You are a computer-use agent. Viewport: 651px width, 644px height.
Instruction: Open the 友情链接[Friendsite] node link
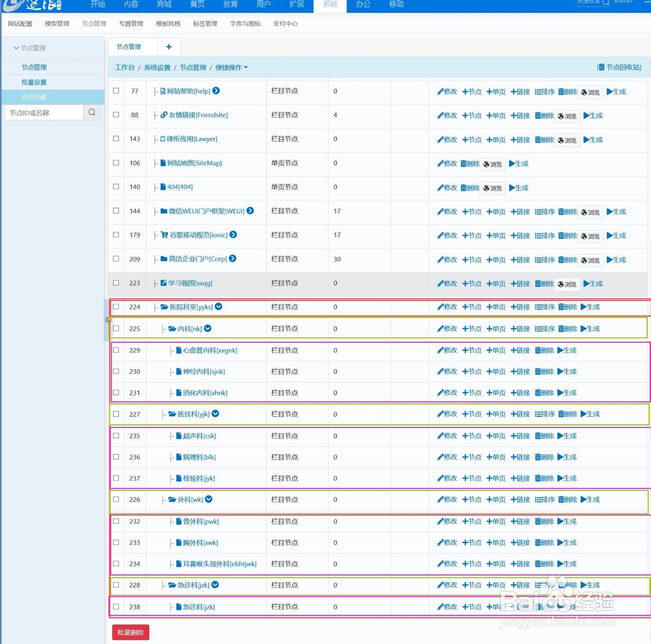pyautogui.click(x=198, y=115)
